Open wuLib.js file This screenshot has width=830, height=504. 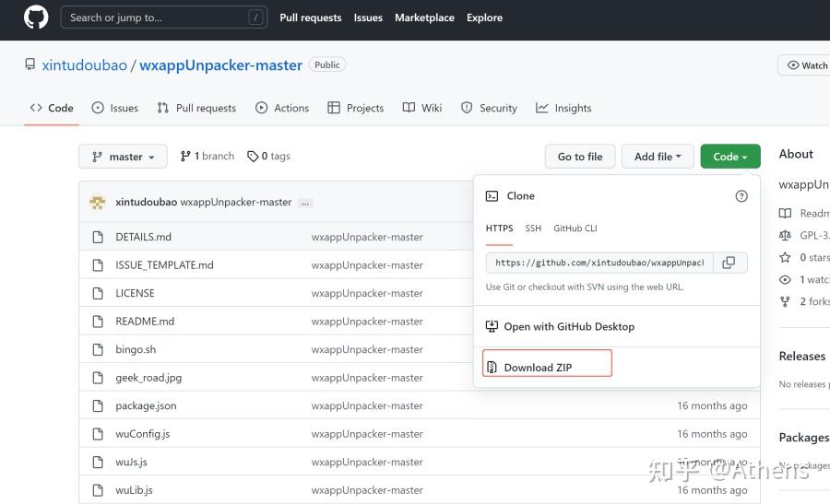(x=134, y=490)
